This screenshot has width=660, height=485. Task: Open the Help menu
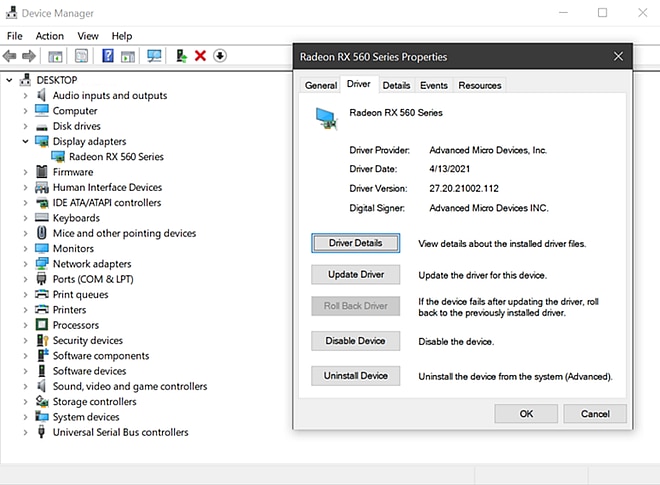coord(122,36)
